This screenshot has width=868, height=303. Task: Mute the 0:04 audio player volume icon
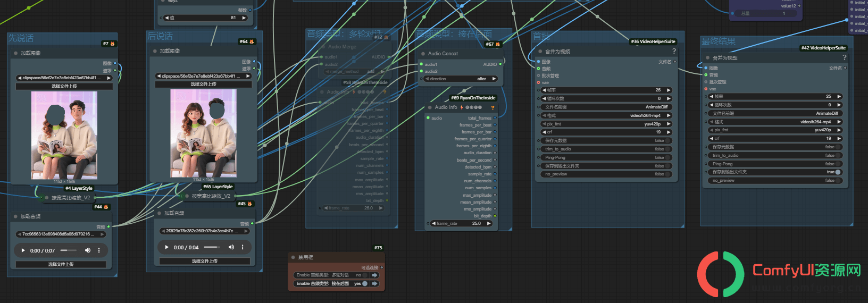[231, 247]
